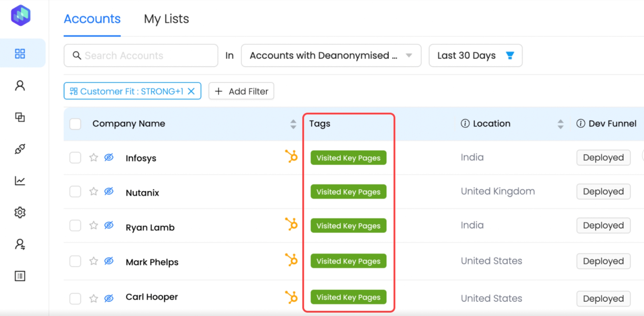This screenshot has height=316, width=644.
Task: Open the settings gear in sidebar
Action: (x=20, y=213)
